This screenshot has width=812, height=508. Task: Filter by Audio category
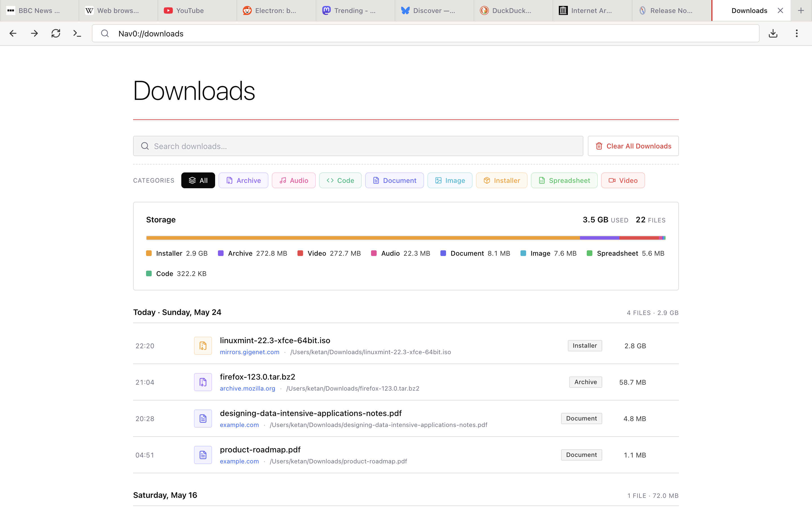coord(294,180)
